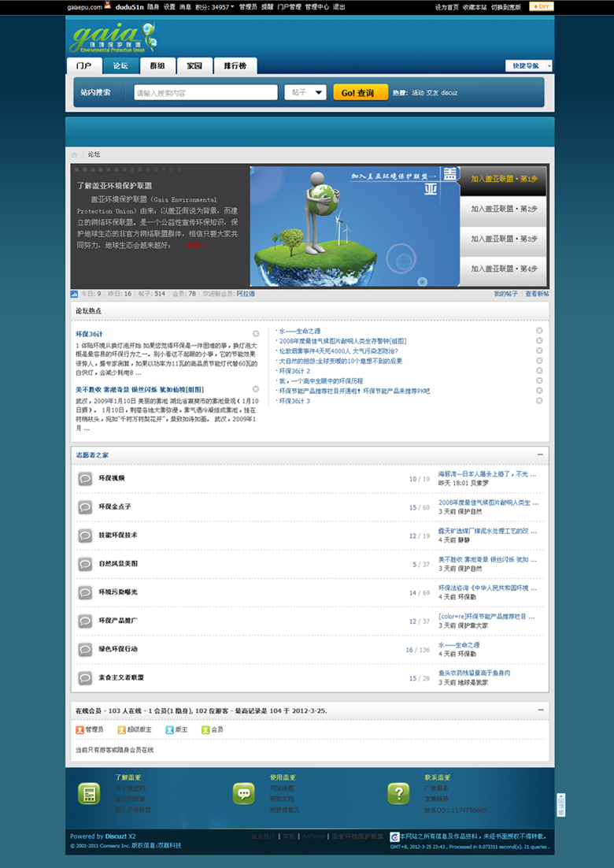Screen dimensions: 614x868
Task: Open the 设置 settings link in top bar
Action: (169, 6)
